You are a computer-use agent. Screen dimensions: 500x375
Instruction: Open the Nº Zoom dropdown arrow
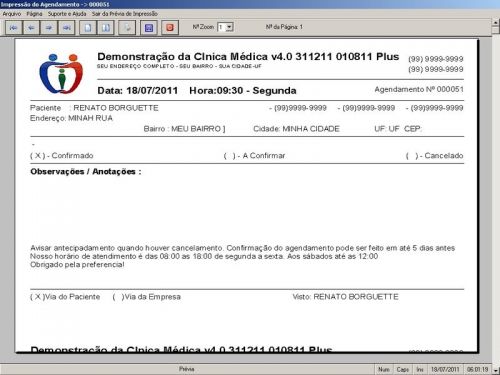(x=229, y=27)
